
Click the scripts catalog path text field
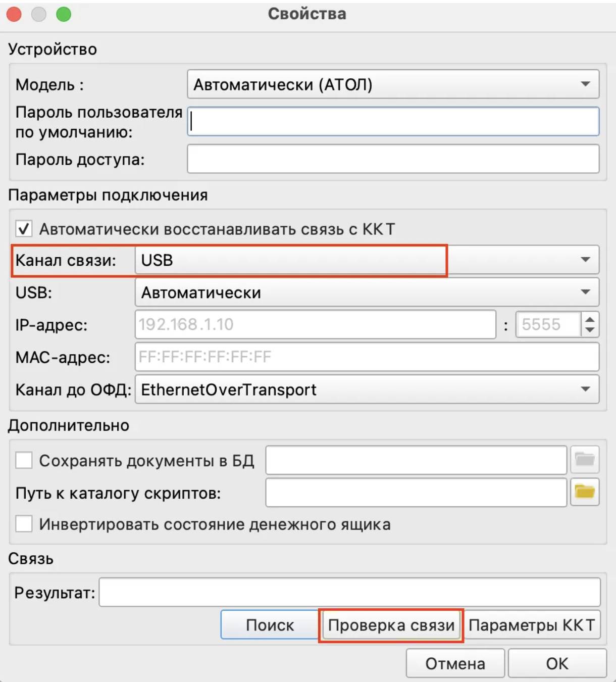[x=416, y=493]
